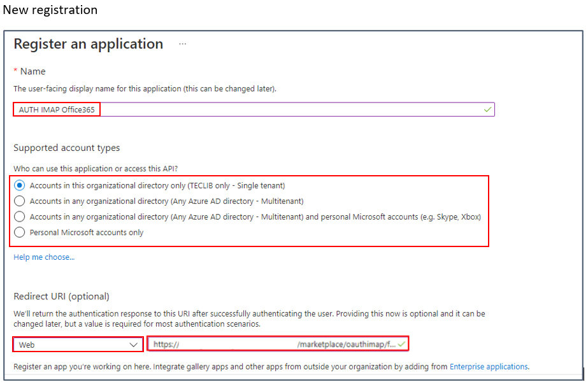Expand the redirect URI platform picker

(76, 344)
